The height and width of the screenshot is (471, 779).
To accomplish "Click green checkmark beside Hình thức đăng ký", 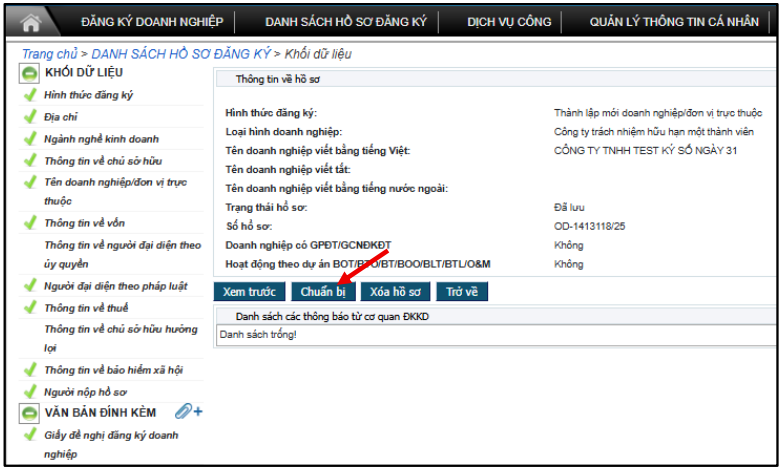I will tap(30, 94).
